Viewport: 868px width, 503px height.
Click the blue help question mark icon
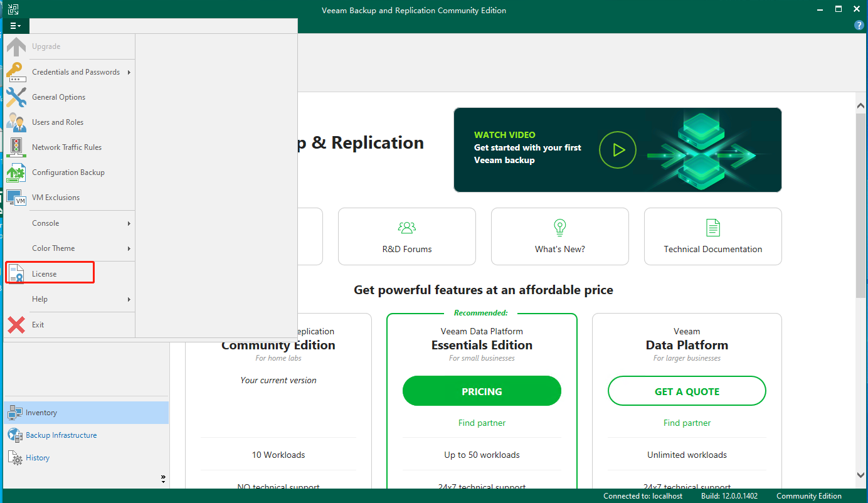point(859,26)
